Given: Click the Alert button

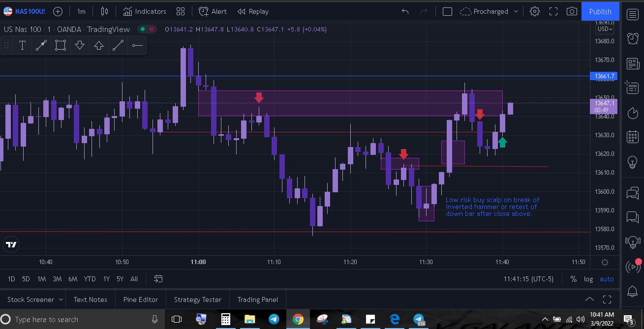Looking at the screenshot, I should (x=213, y=11).
